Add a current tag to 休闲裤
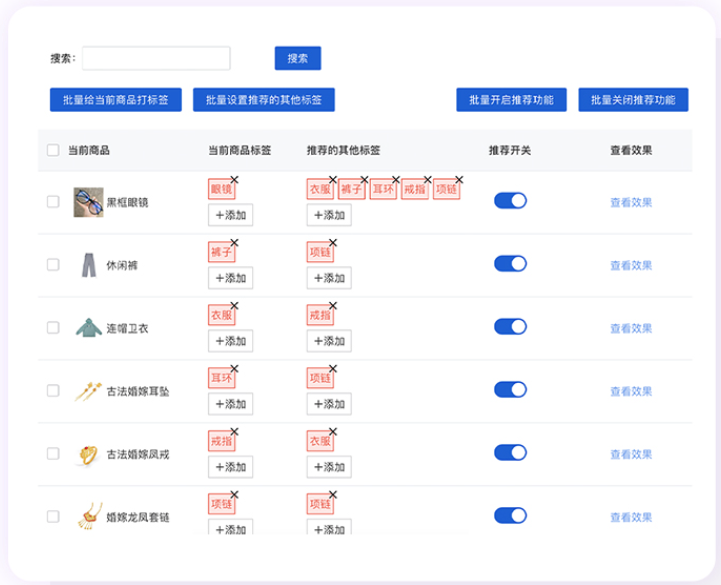721x585 pixels. tap(230, 278)
